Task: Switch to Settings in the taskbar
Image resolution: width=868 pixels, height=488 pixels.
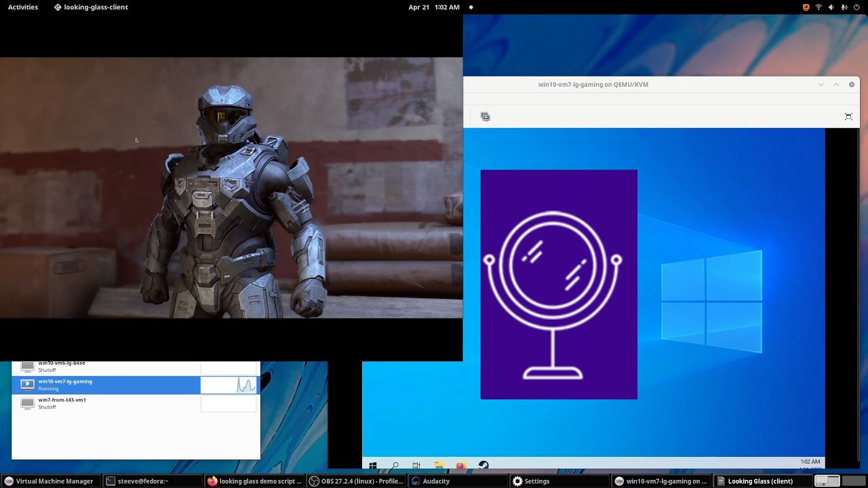Action: [560, 481]
